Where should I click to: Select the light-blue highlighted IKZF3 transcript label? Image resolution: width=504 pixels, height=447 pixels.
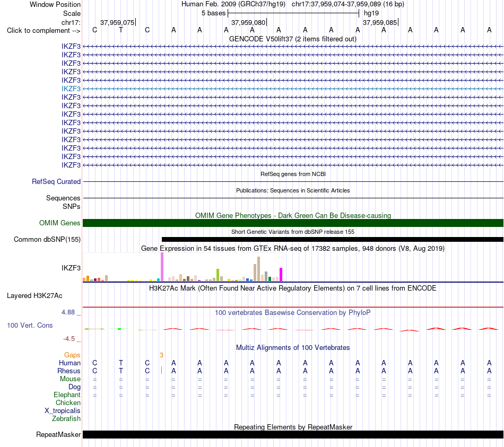click(x=71, y=89)
